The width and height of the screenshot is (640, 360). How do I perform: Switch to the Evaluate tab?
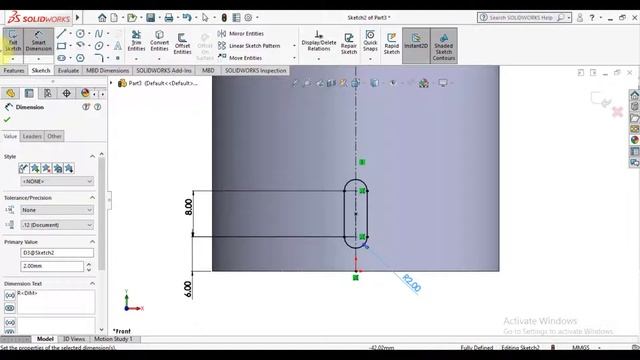tap(68, 71)
